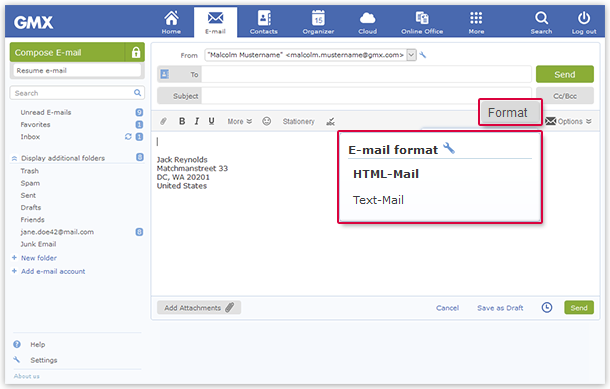Open Unread E-mails folder
Viewport: 610px width, 389px height.
(x=46, y=112)
